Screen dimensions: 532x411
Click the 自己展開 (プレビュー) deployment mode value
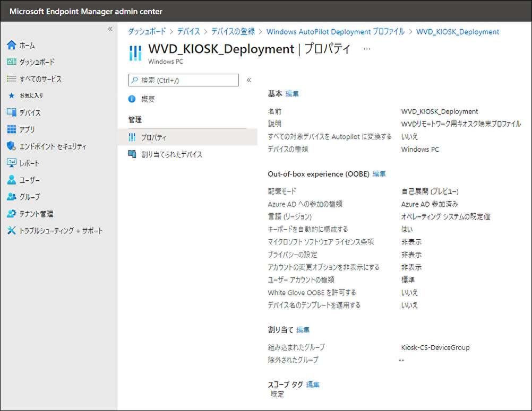point(430,191)
